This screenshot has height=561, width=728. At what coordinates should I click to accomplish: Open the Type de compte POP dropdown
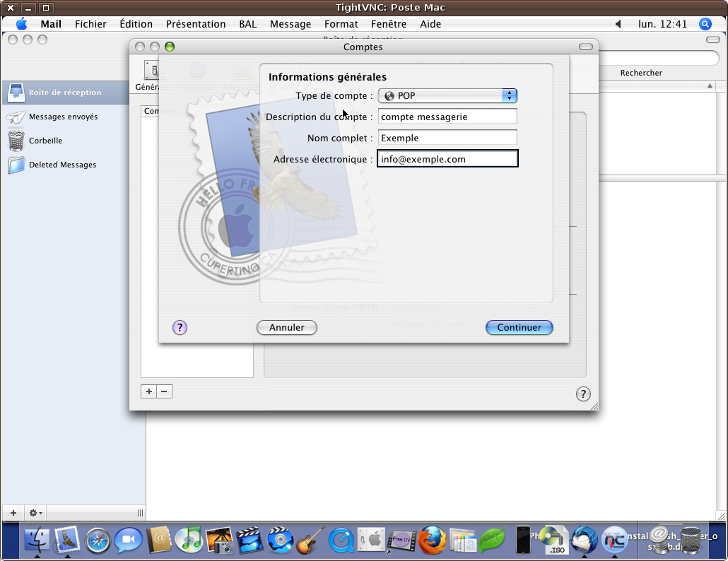[447, 95]
